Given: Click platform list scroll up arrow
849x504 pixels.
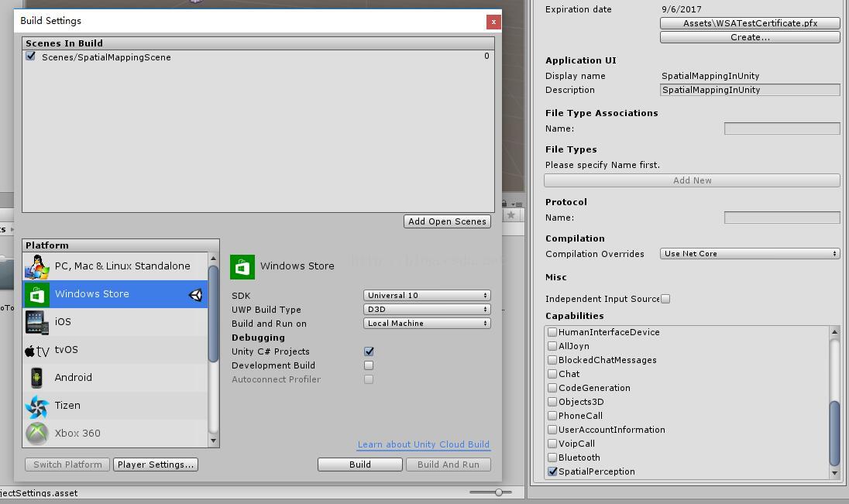Looking at the screenshot, I should point(213,259).
